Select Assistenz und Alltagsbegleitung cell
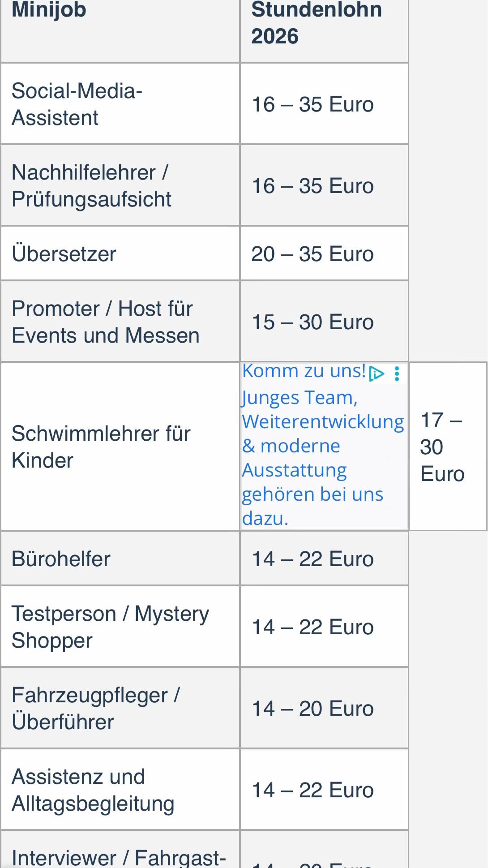Viewport: 488px width, 868px height. (x=120, y=790)
